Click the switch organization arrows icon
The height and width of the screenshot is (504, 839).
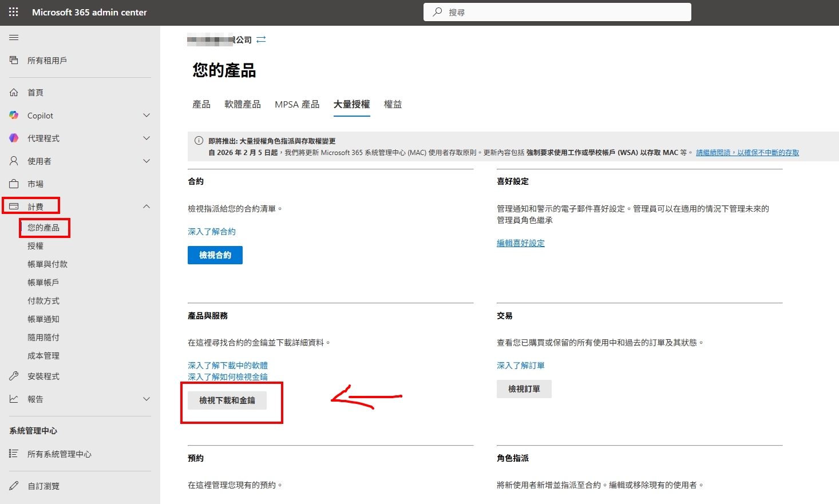[x=261, y=39]
